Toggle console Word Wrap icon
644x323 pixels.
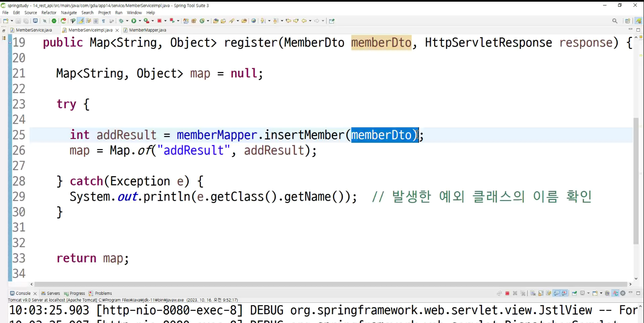tap(548, 293)
